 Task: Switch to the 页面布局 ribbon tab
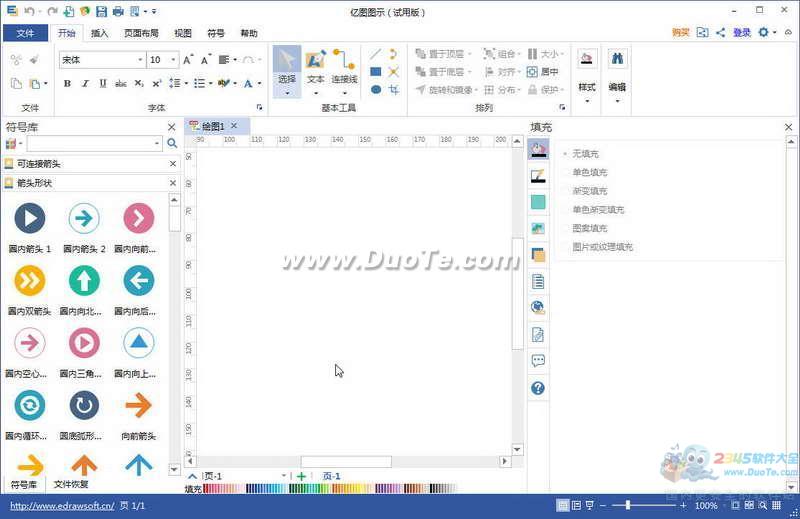[x=141, y=33]
